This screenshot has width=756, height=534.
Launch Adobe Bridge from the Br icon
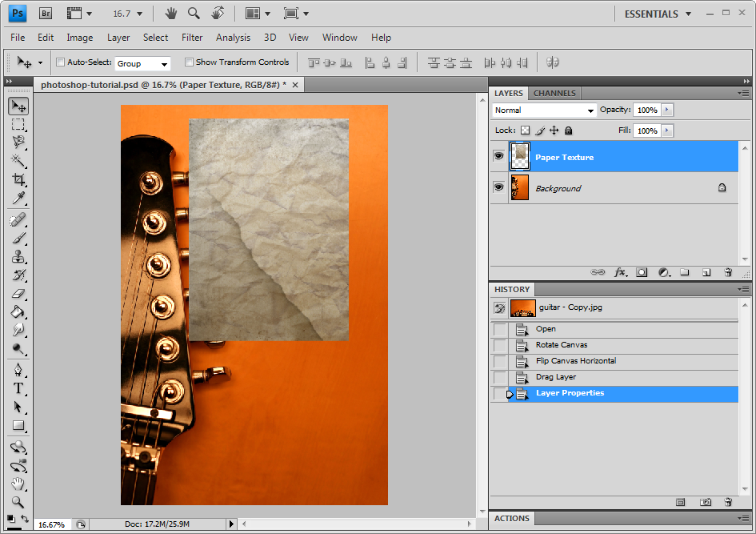pyautogui.click(x=46, y=14)
